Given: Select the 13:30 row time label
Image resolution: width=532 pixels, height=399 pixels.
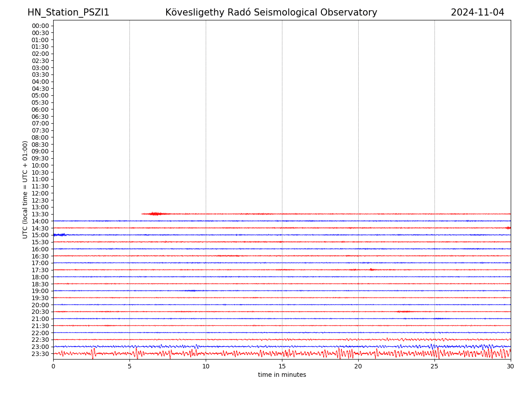Looking at the screenshot, I should pos(40,214).
